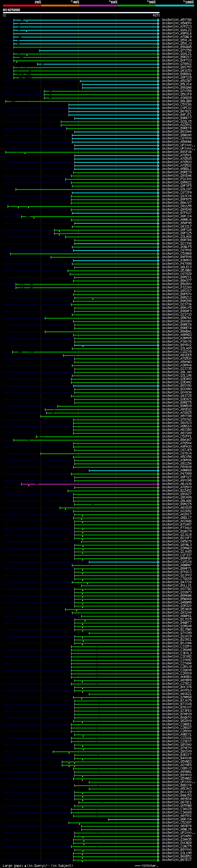The height and width of the screenshot is (868, 197).
Task: Click the UniRef100_C5YC80 label
Action: click(x=176, y=104)
